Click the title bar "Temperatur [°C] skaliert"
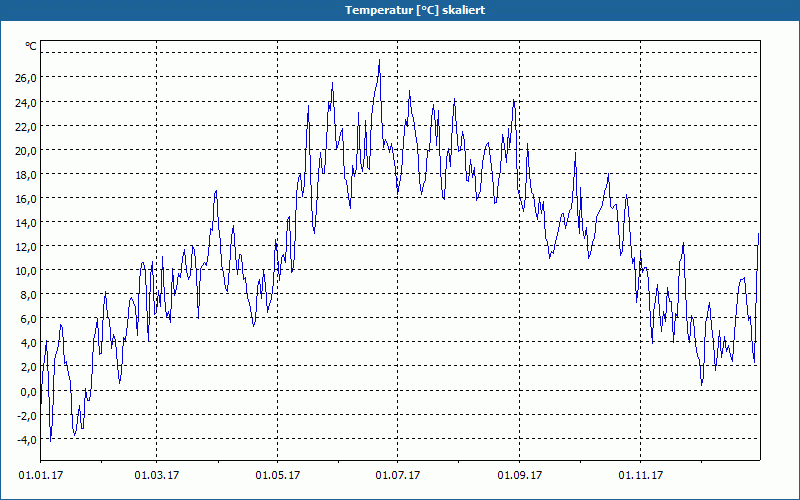Screen dimensions: 800x500 point(400,10)
